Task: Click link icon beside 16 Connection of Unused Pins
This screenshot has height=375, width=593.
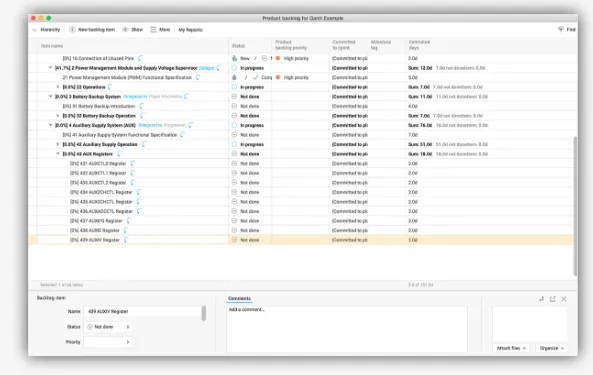Action: point(140,58)
